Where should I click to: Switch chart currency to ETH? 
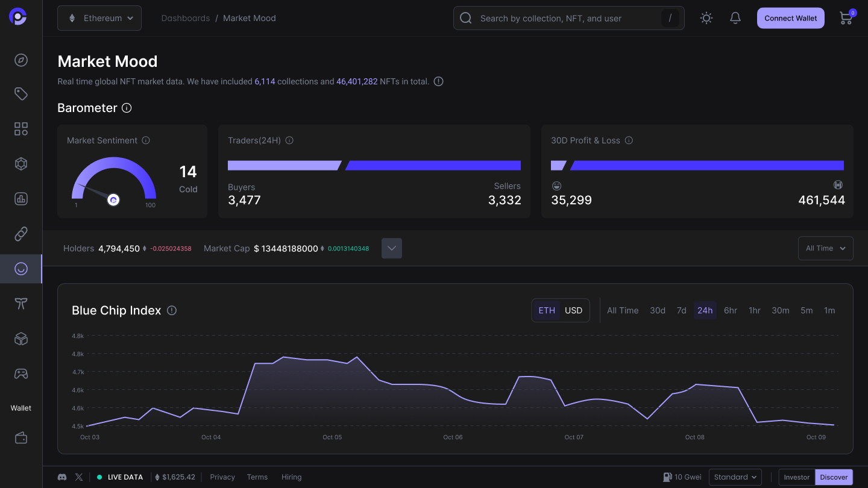click(x=547, y=310)
